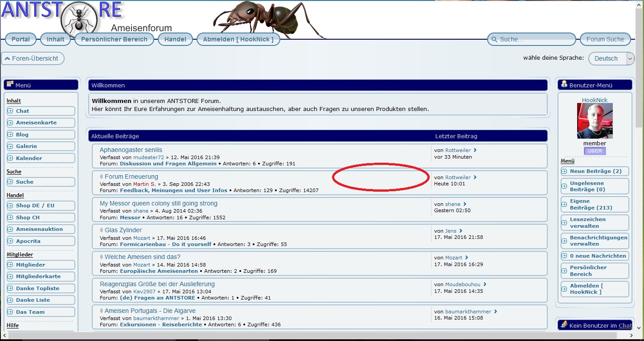Go to the Portal tab
Image resolution: width=644 pixels, height=341 pixels.
point(21,39)
